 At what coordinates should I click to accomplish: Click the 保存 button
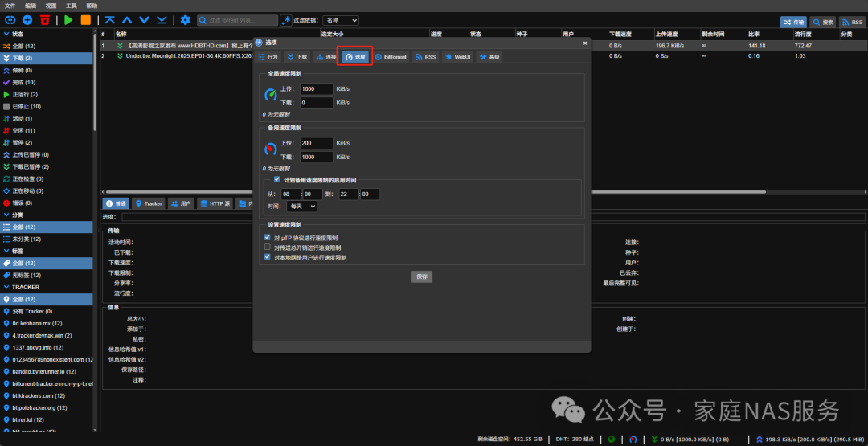pyautogui.click(x=422, y=276)
